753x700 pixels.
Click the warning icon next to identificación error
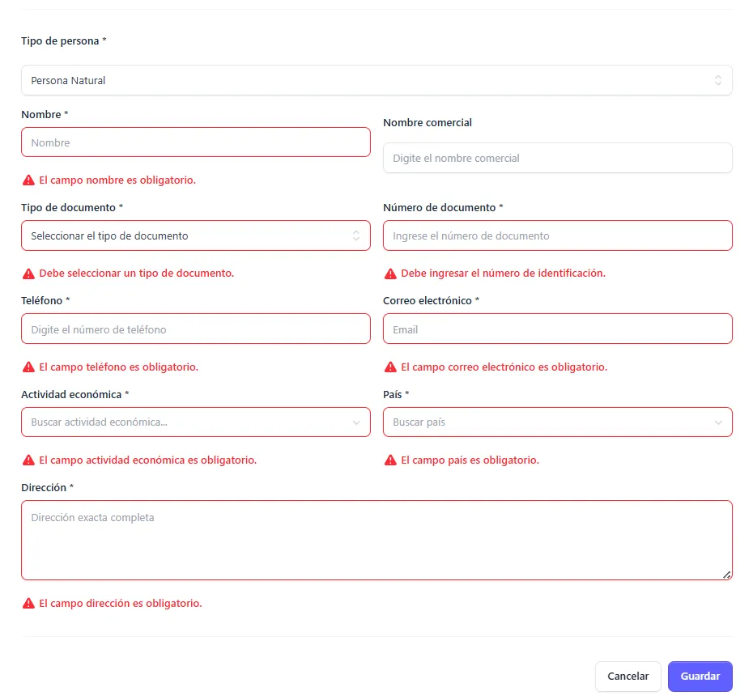point(390,274)
